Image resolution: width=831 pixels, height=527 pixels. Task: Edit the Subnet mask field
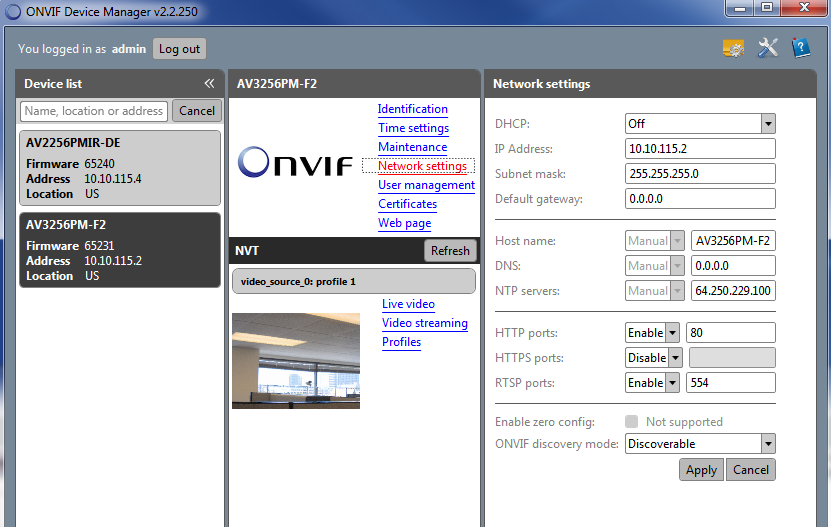point(700,173)
